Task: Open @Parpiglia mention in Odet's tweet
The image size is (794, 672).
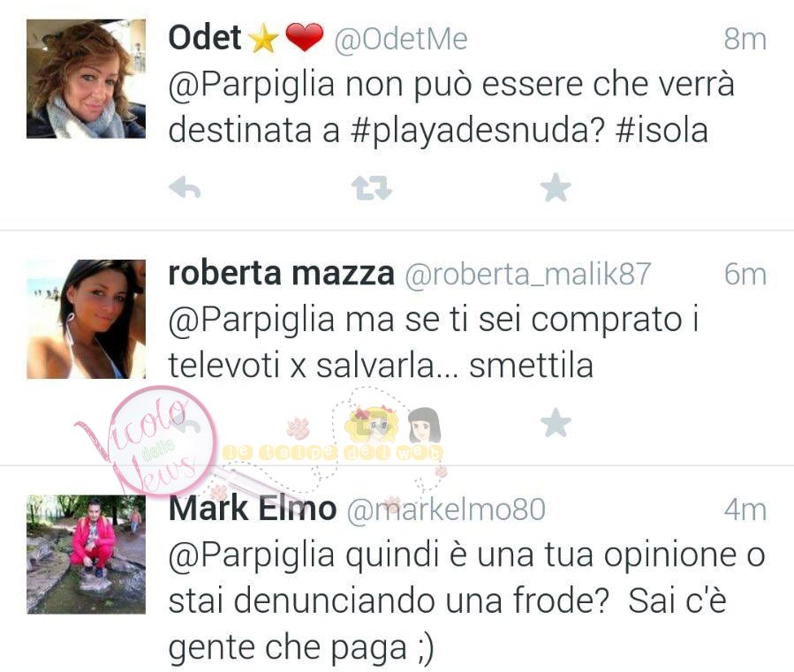Action: tap(252, 85)
